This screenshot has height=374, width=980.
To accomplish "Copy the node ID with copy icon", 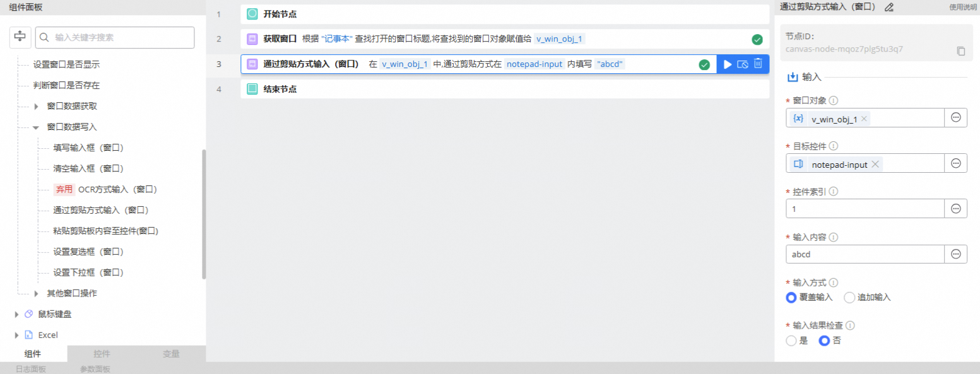I will coord(961,51).
